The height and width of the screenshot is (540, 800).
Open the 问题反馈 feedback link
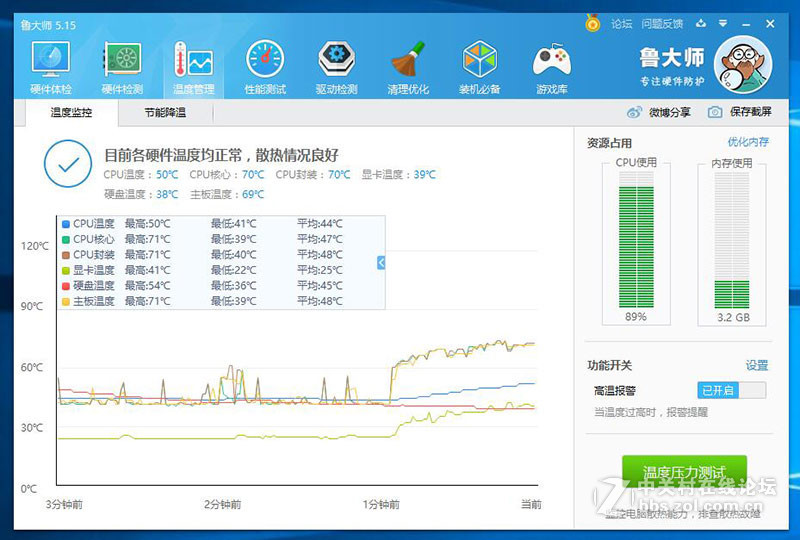pos(662,23)
